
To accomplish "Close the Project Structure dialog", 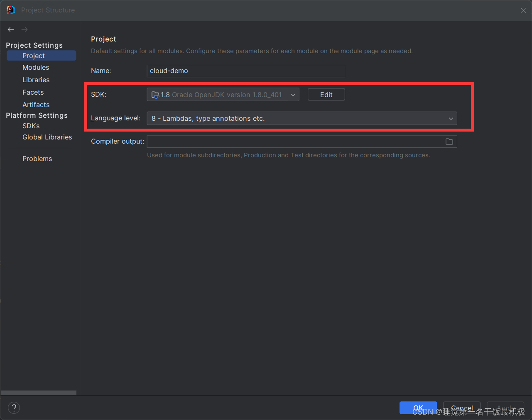I will pos(523,10).
